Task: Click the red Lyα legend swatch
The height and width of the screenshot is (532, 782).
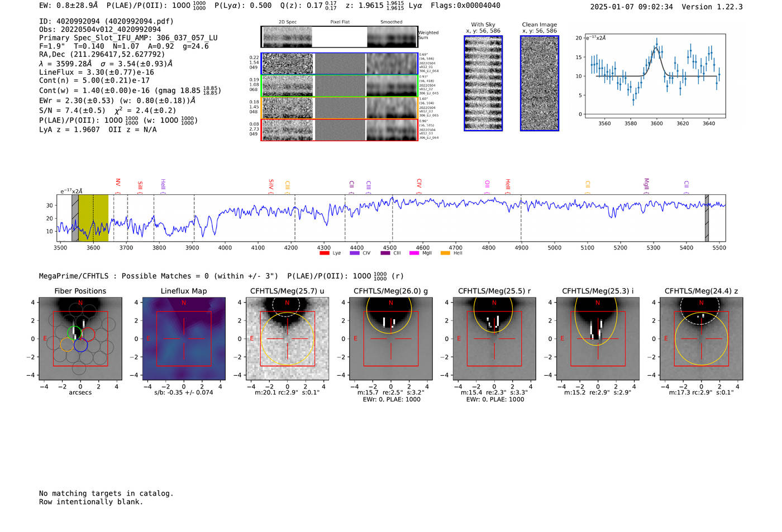Action: [324, 253]
